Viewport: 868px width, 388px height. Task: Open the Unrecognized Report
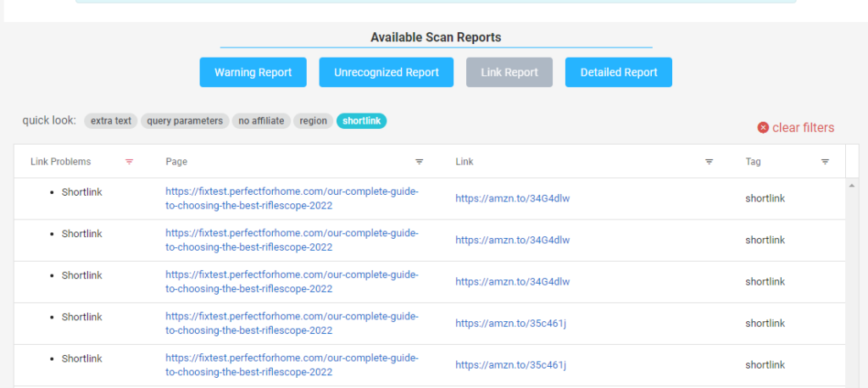tap(387, 73)
